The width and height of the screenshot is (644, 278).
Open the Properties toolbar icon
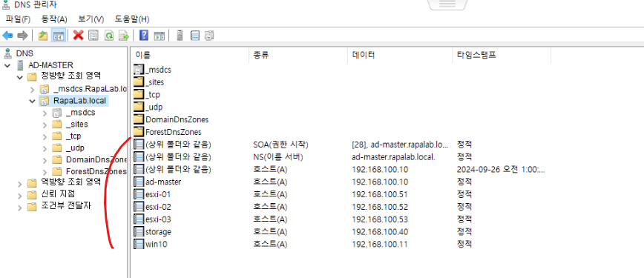(x=93, y=36)
